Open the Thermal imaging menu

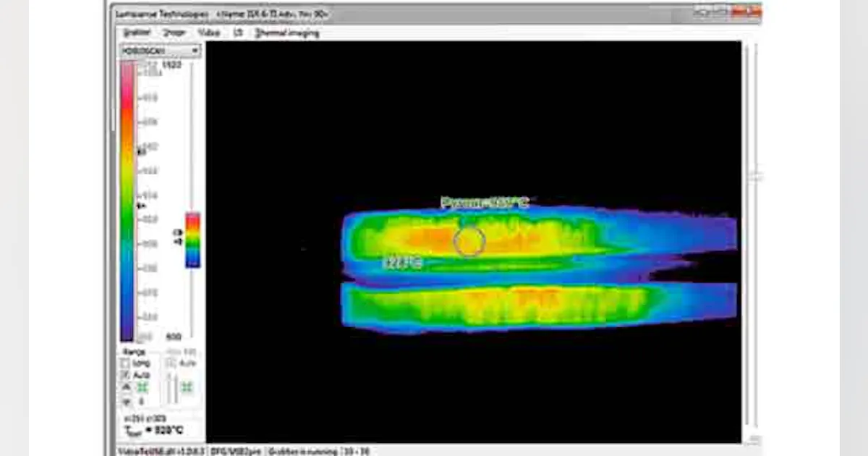click(x=286, y=33)
